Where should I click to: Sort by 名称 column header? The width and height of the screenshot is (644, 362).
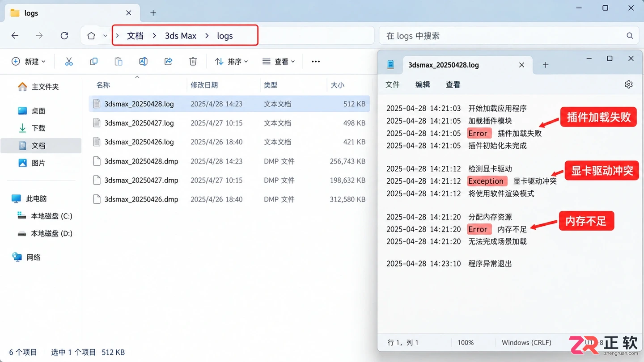[x=103, y=85]
